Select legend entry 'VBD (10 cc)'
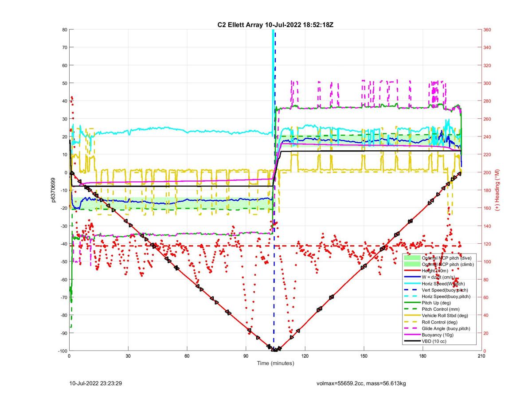This screenshot has width=532, height=394. click(x=426, y=341)
